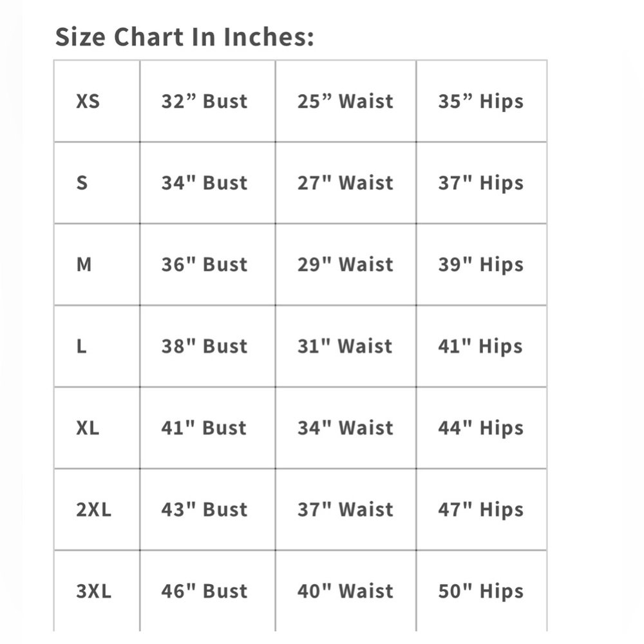Click the 44" Hips cell
The image size is (644, 644).
(481, 428)
